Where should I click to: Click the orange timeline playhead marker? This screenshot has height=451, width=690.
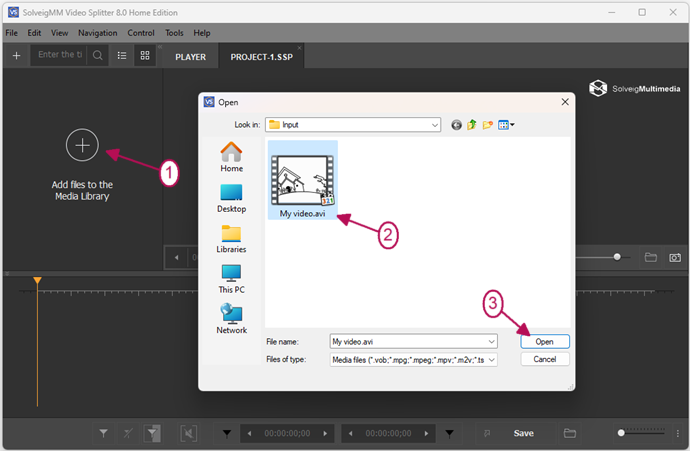[x=37, y=280]
